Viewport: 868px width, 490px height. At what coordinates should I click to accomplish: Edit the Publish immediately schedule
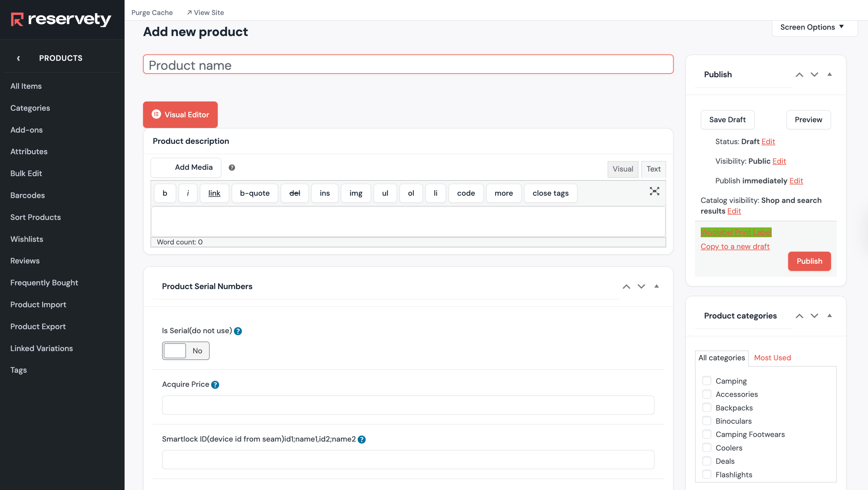(x=796, y=181)
